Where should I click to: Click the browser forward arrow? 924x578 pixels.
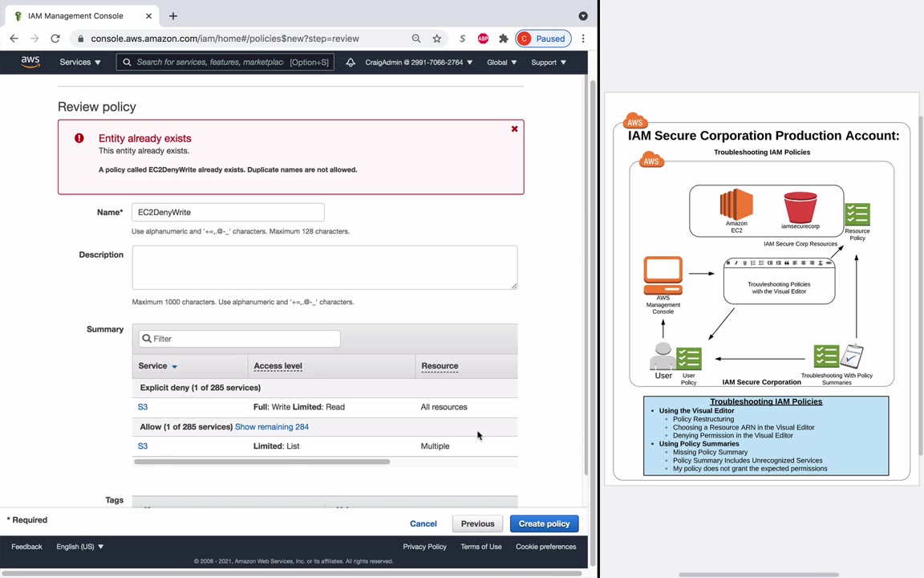(34, 39)
